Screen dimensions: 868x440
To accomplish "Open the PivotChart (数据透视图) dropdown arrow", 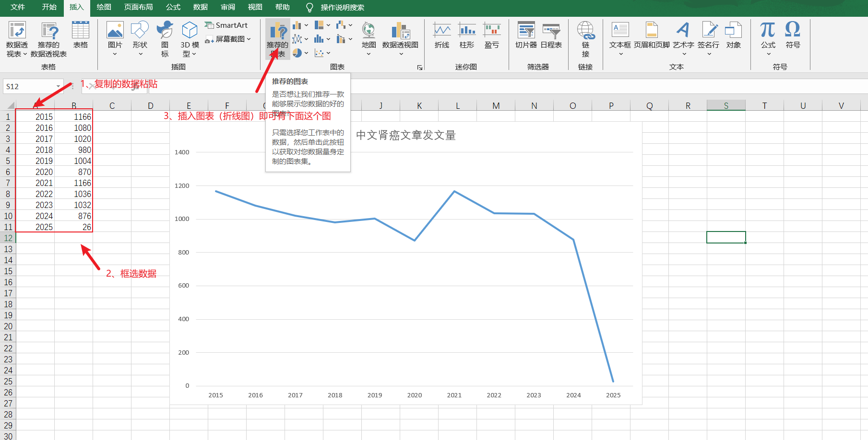I will point(401,54).
